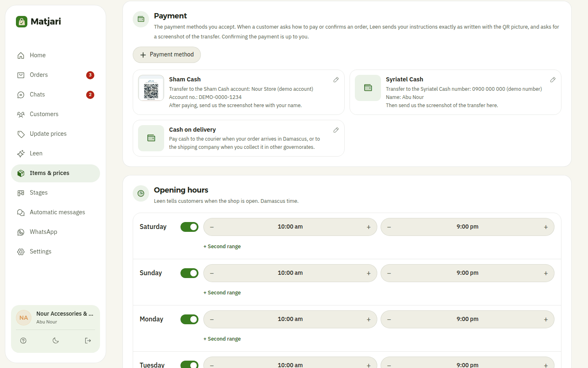Switch to dark mode moon icon
588x368 pixels.
tap(56, 341)
